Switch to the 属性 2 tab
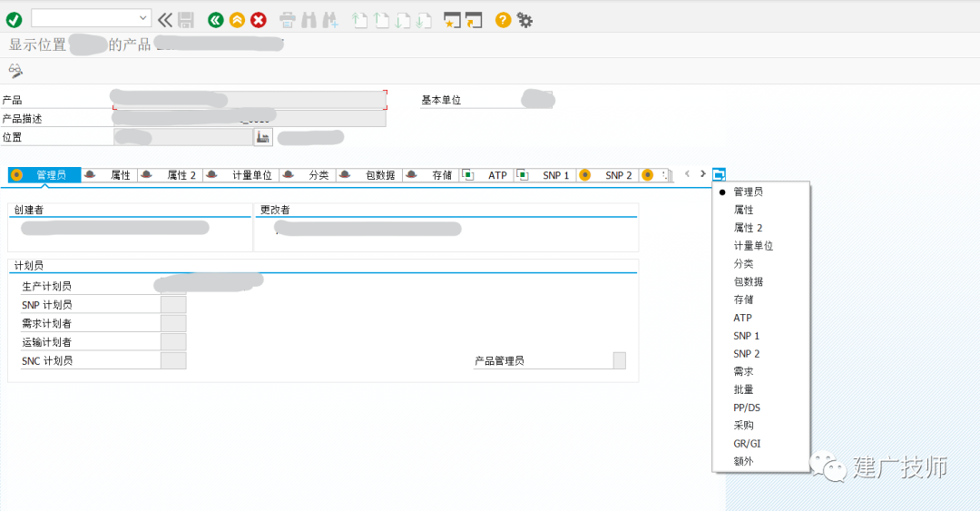 [171, 175]
